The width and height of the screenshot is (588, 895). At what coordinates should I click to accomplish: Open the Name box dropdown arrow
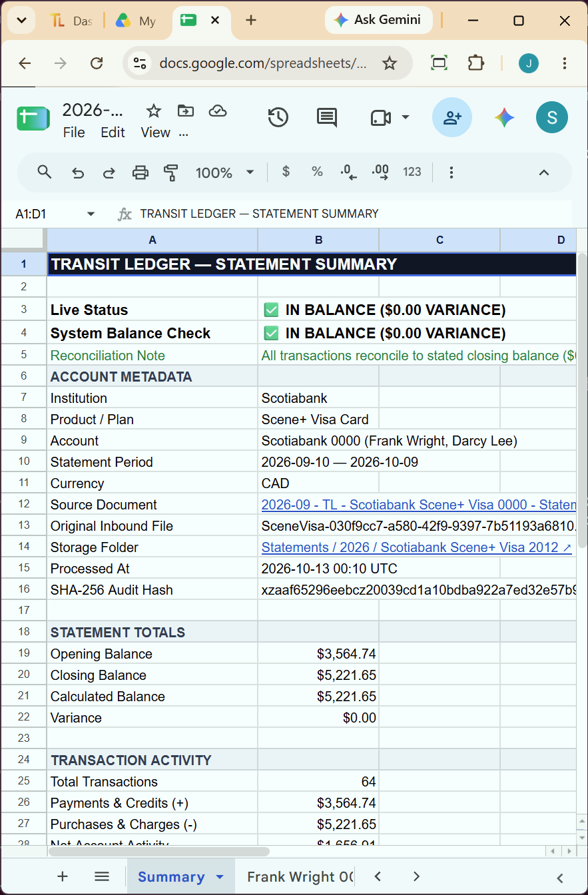91,214
